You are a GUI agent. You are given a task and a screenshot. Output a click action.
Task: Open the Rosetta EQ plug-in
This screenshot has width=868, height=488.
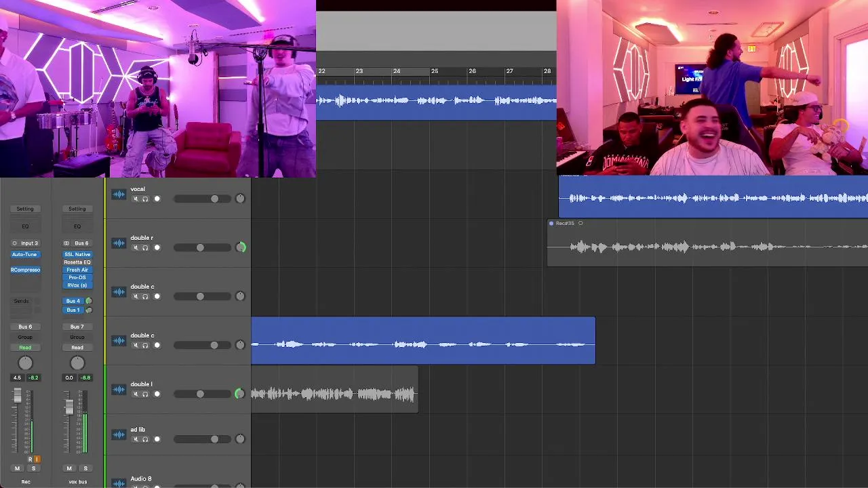[x=77, y=262]
